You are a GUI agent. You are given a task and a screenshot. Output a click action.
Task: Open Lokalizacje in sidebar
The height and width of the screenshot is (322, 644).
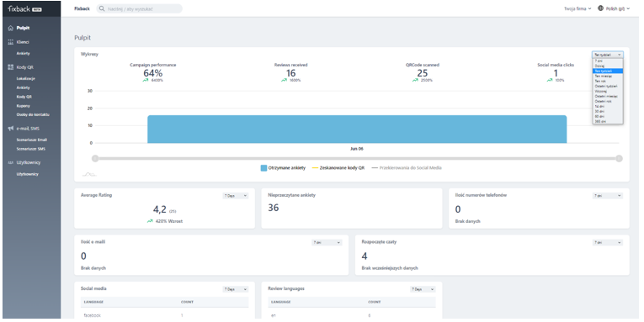tap(25, 78)
